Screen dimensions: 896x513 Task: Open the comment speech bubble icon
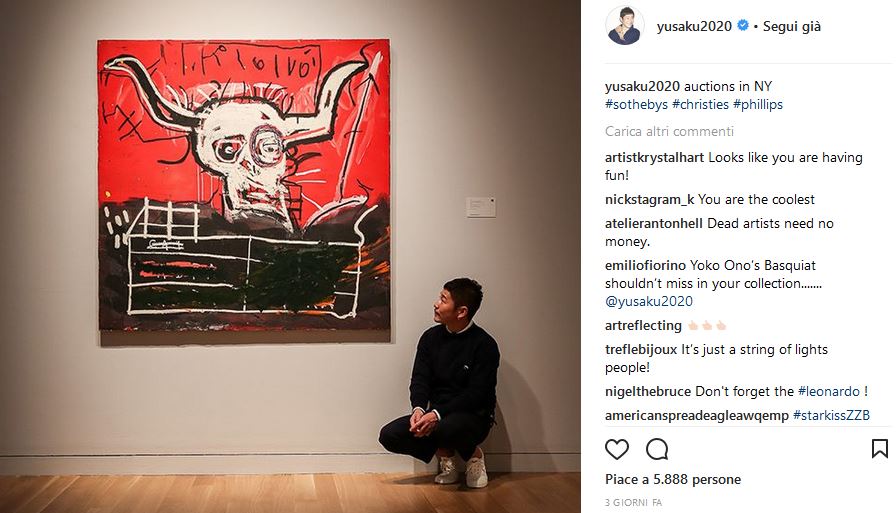coord(657,450)
